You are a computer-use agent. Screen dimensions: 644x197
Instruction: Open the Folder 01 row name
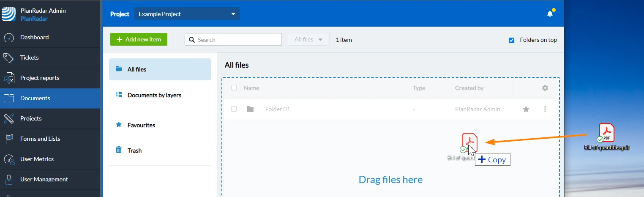(x=278, y=109)
